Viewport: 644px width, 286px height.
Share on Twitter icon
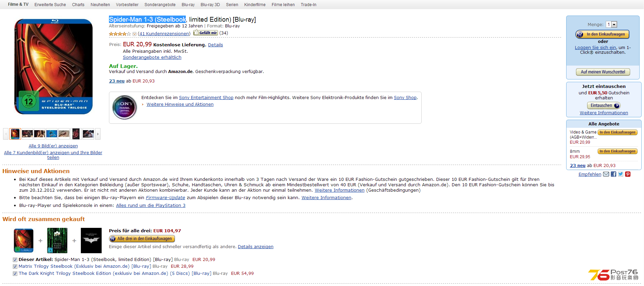620,174
